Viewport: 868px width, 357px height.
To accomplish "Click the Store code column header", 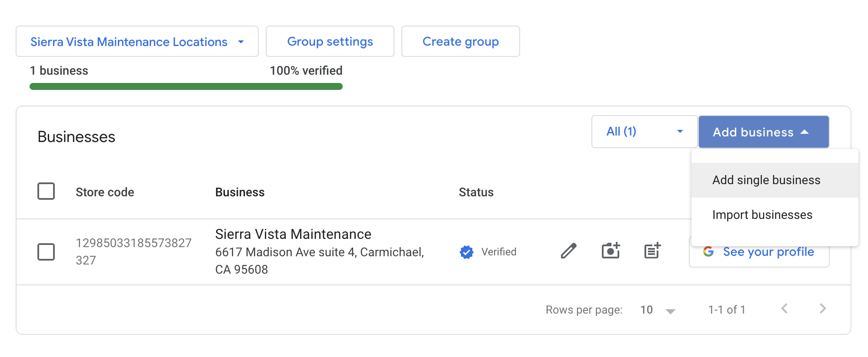I will pyautogui.click(x=105, y=192).
